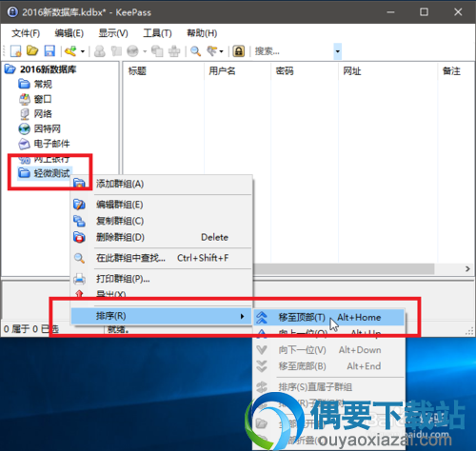Save database using the floppy disk icon

tap(50, 51)
